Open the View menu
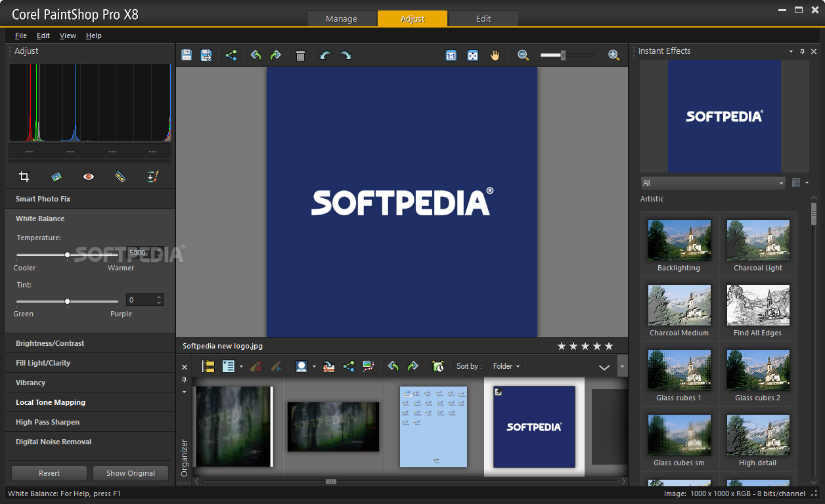 coord(68,35)
